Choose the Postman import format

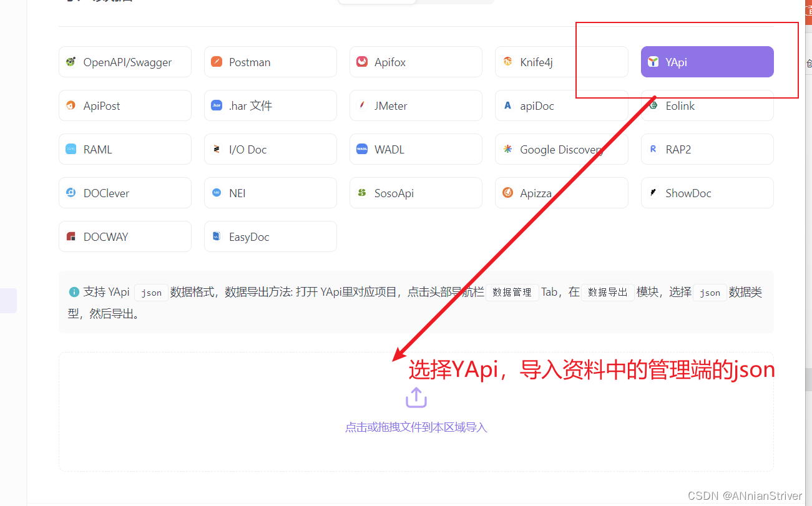[x=270, y=62]
